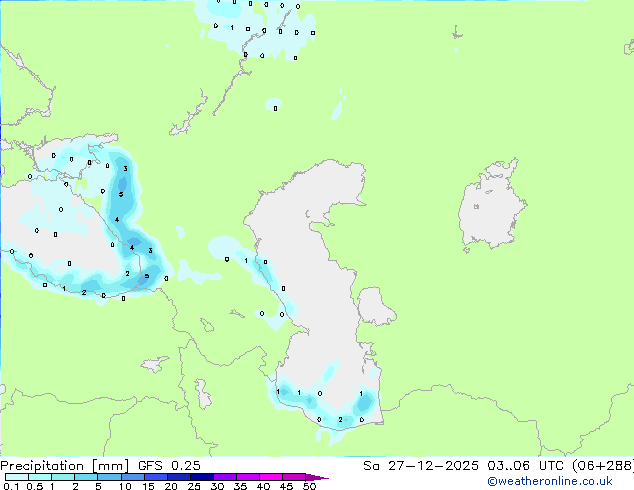Click the 45 to 50 mm legend swatch
Image resolution: width=634 pixels, height=490 pixels.
(294, 477)
